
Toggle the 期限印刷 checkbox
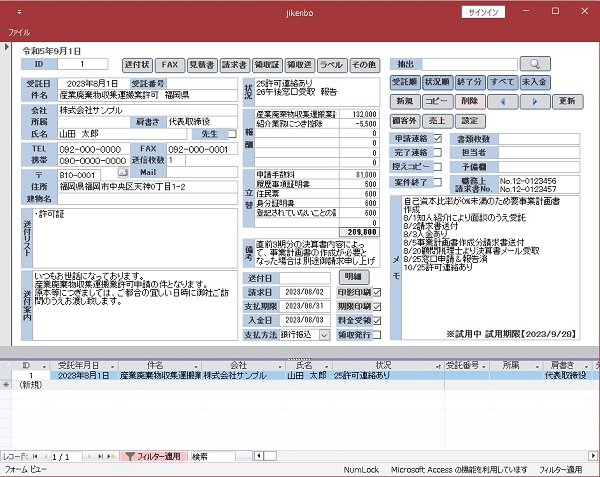(x=377, y=307)
